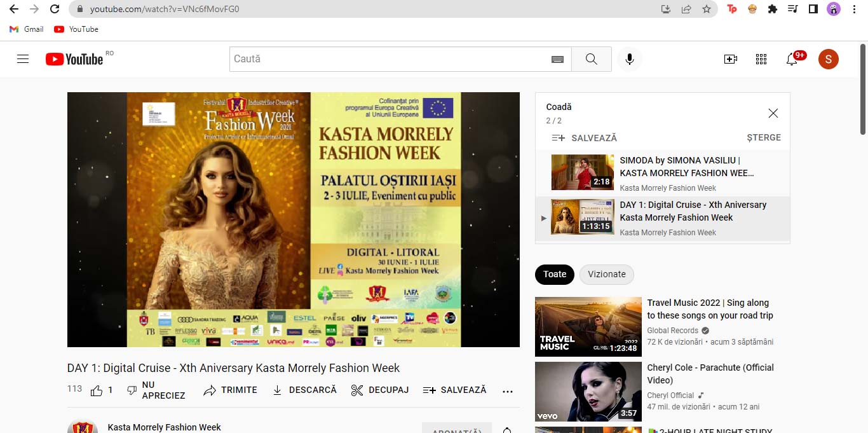Click the browser forward arrow
The width and height of the screenshot is (868, 433).
pos(34,9)
